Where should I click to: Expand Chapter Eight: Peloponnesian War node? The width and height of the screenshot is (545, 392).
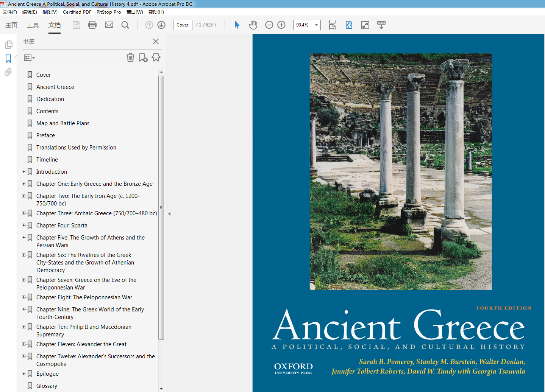24,297
